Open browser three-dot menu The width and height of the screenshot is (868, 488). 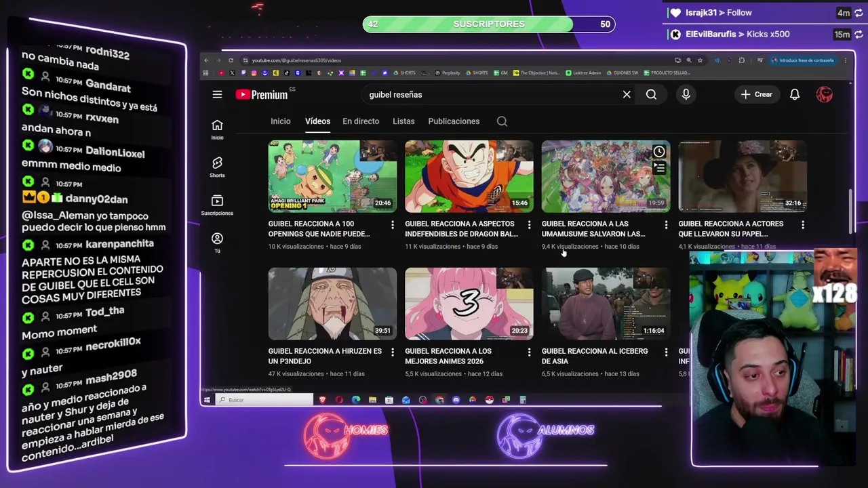(846, 60)
